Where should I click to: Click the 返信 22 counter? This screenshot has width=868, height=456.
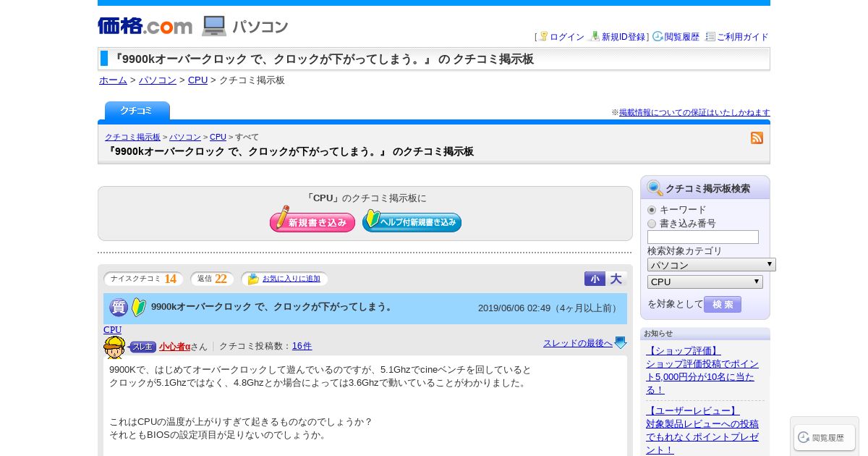coord(212,279)
